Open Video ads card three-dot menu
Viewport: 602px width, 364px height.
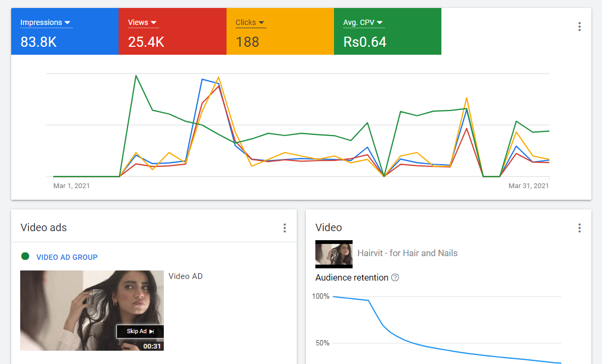[285, 228]
